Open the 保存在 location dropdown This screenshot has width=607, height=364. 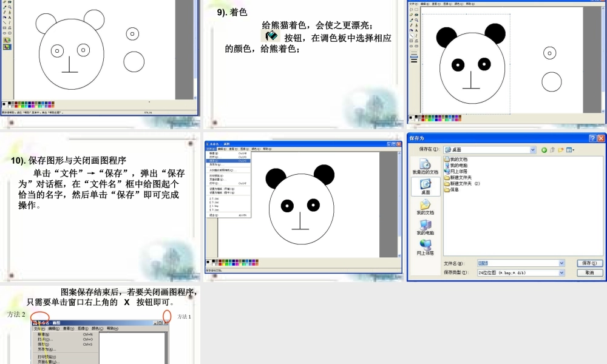pyautogui.click(x=532, y=150)
